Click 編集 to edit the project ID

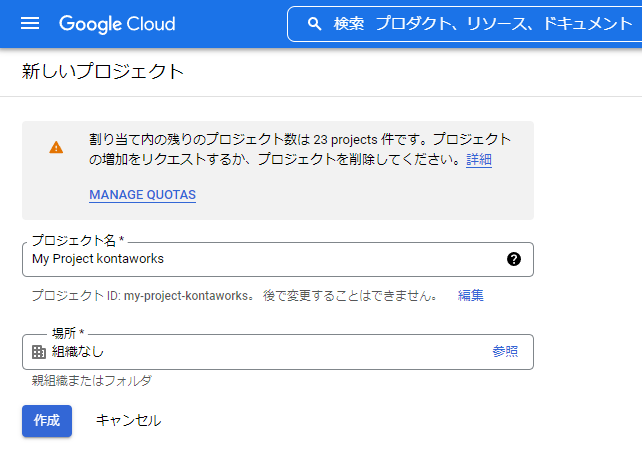click(x=470, y=295)
